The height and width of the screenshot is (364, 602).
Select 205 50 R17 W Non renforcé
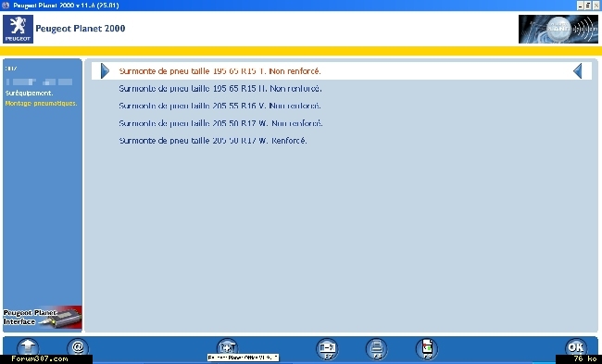[x=220, y=123]
